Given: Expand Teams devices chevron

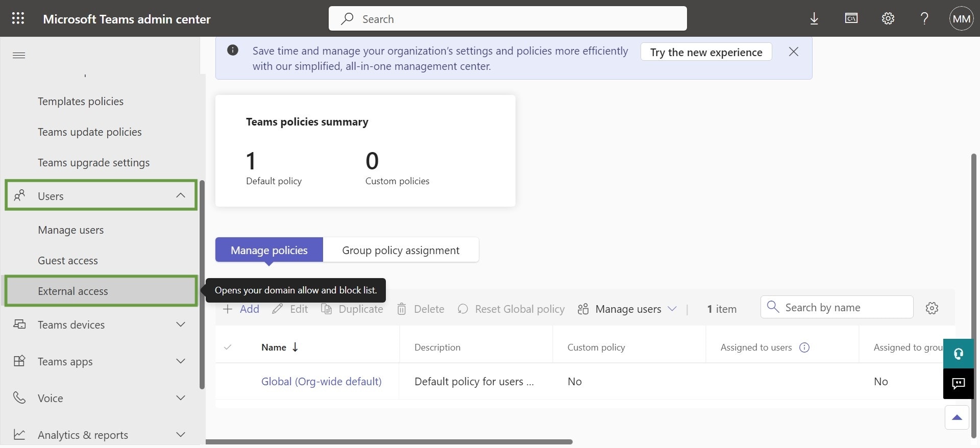Looking at the screenshot, I should (181, 324).
